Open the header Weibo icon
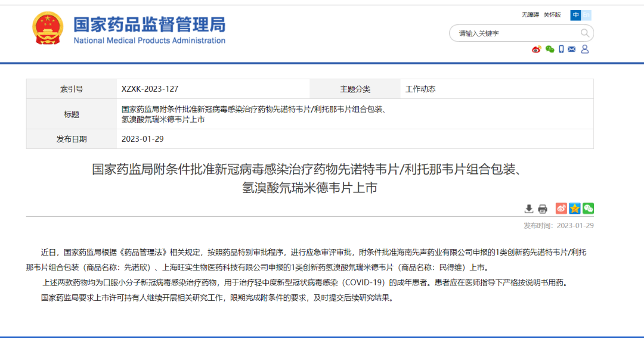Viewport: 644px width, 339px height. 537,49
